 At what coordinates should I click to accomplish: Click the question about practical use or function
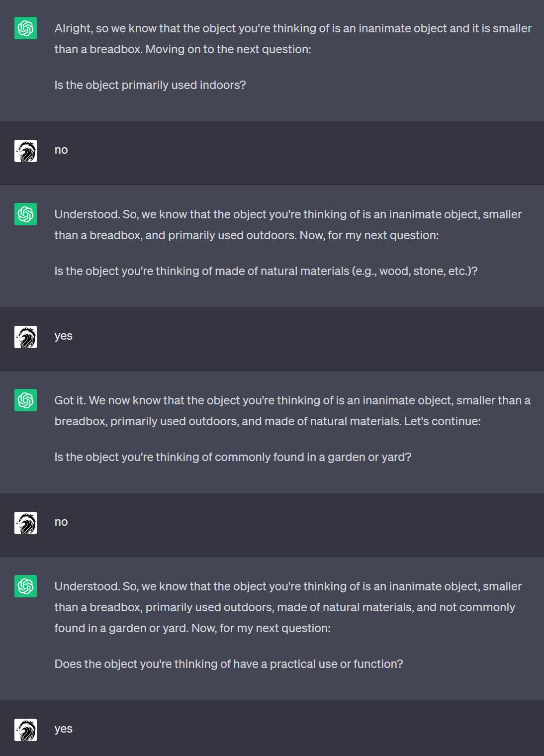tap(229, 664)
